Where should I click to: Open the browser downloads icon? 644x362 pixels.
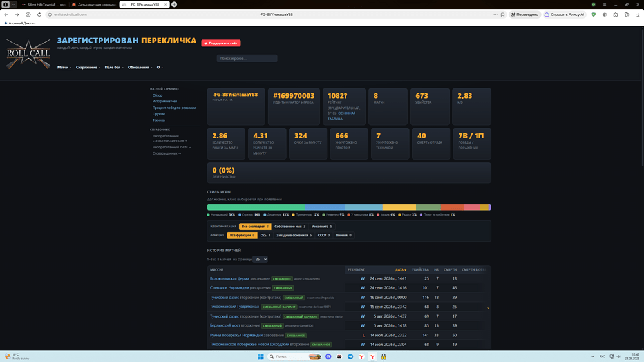[x=638, y=14]
